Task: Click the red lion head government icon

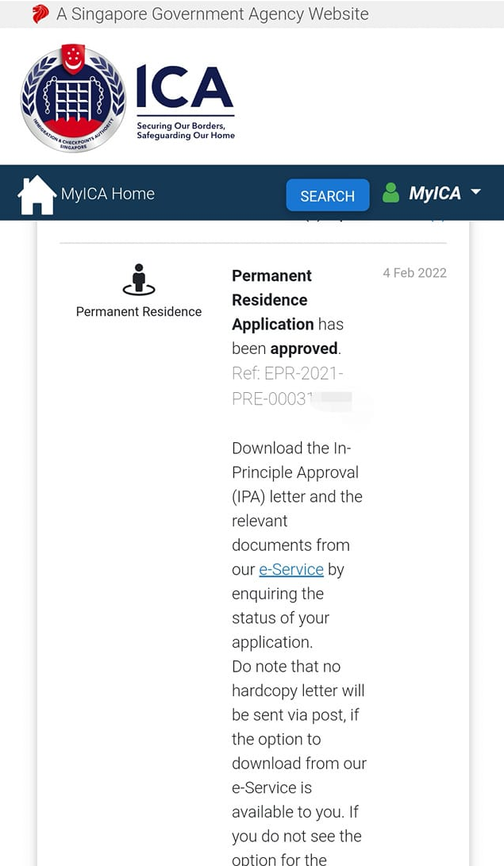Action: coord(40,13)
